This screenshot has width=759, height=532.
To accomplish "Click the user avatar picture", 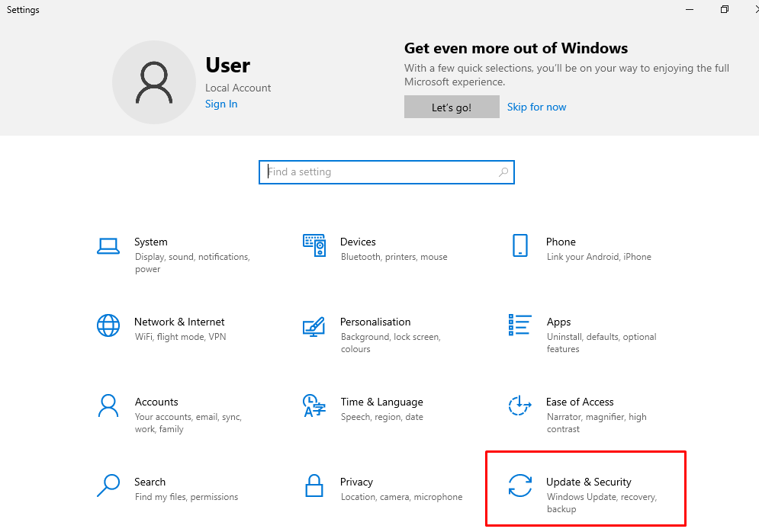I will click(x=154, y=82).
